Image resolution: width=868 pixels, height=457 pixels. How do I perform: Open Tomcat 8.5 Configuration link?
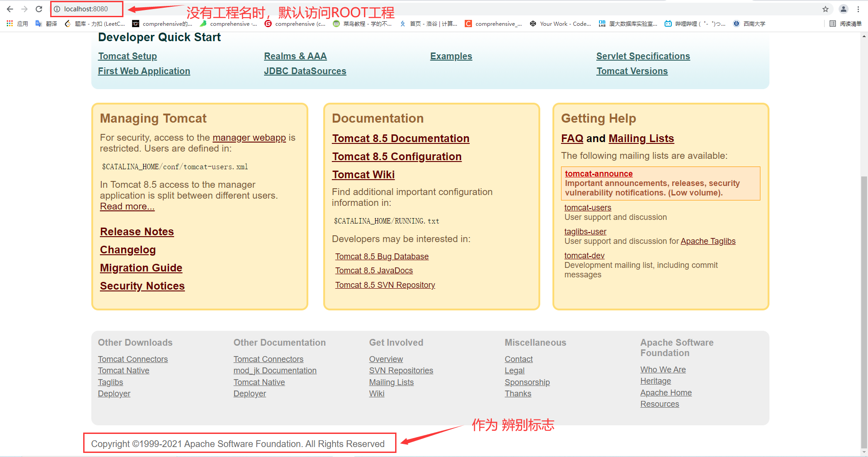397,157
